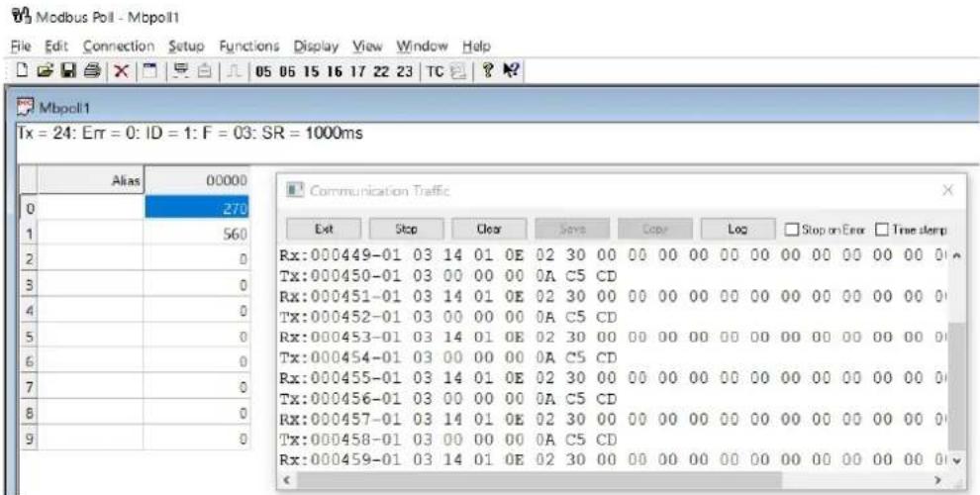Open the Functions menu

248,47
